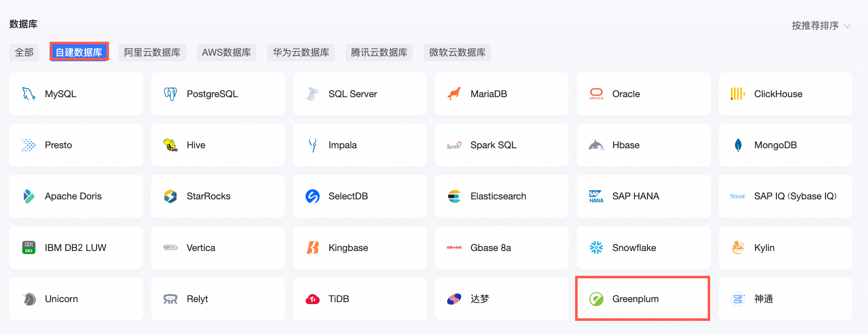
Task: Choose the Unicorn label text
Action: coord(61,299)
